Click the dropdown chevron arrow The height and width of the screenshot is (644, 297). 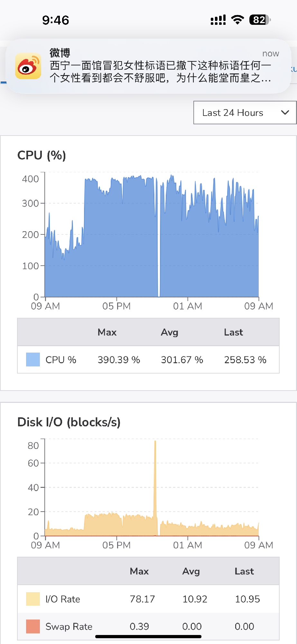[285, 112]
